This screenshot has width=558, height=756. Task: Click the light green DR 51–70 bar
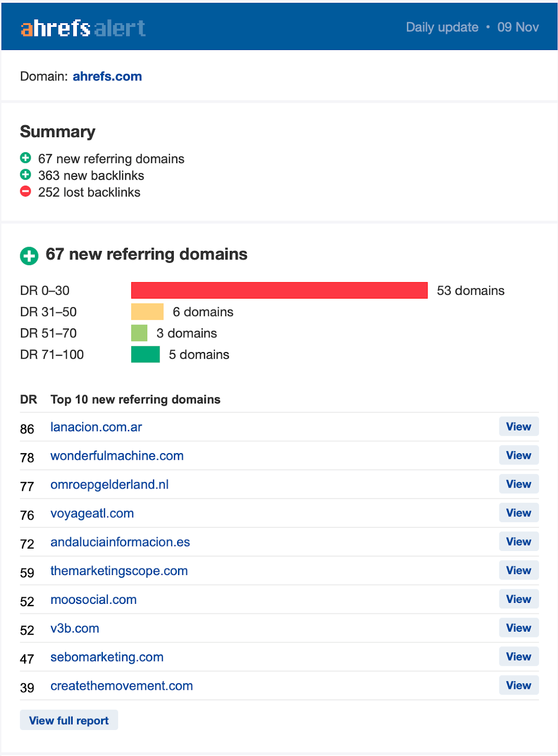(x=139, y=333)
